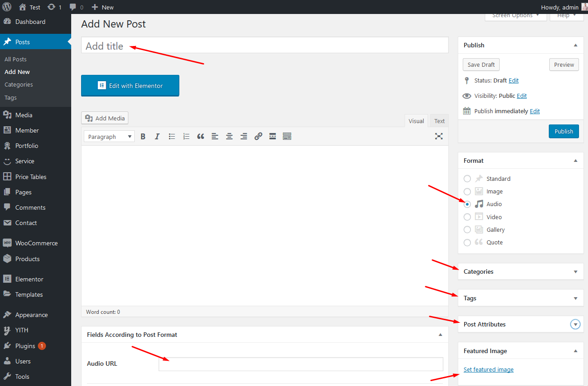Click the Set featured image link
588x386 pixels.
(488, 369)
